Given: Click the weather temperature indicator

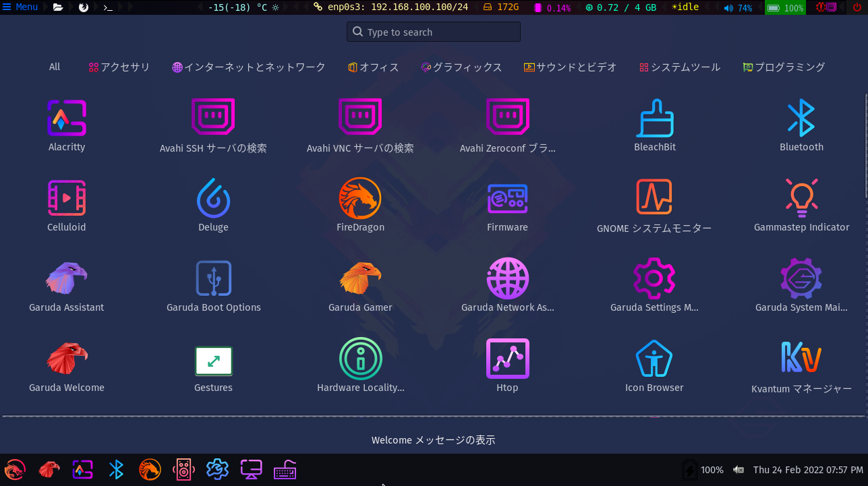Looking at the screenshot, I should 243,7.
